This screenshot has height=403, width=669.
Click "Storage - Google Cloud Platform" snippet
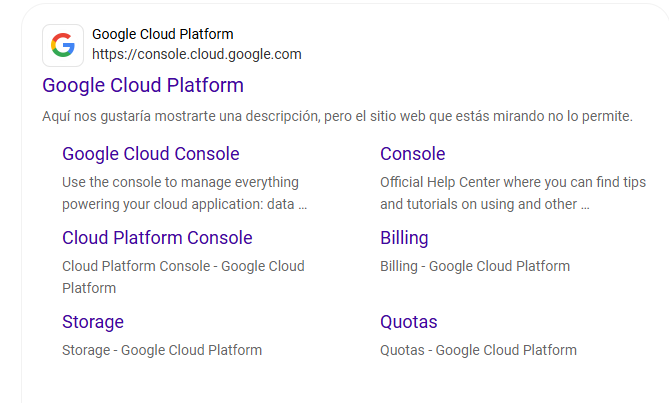tap(162, 351)
